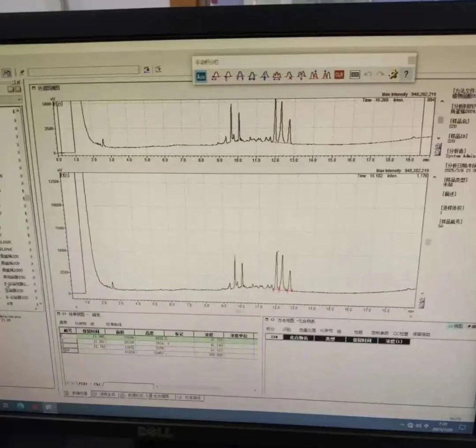Image resolution: width=476 pixels, height=448 pixels.
Task: Switch to the second bottom tab
Action: click(x=105, y=395)
